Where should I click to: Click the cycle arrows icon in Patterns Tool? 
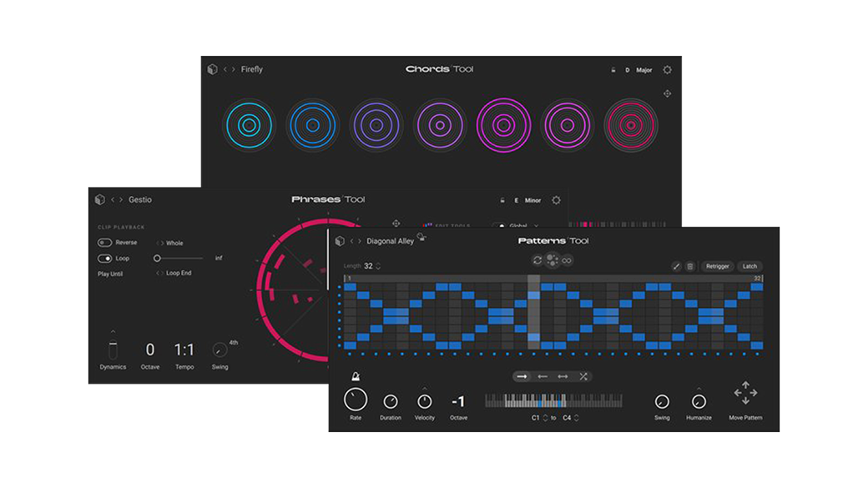point(537,260)
